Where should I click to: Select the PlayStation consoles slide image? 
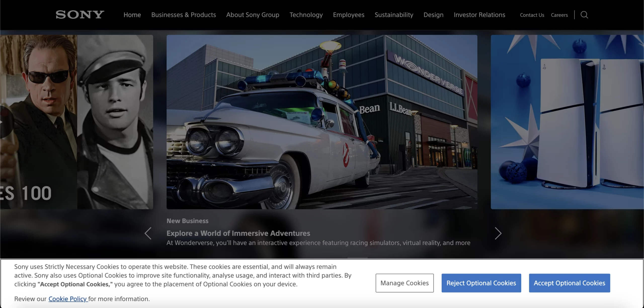click(x=567, y=122)
